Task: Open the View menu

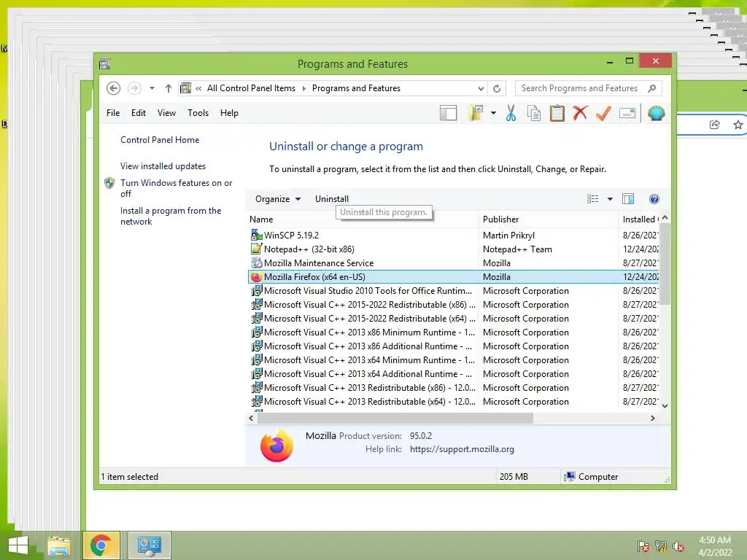Action: [166, 113]
